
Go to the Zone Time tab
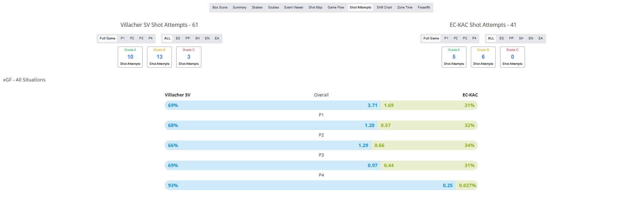[x=404, y=7]
